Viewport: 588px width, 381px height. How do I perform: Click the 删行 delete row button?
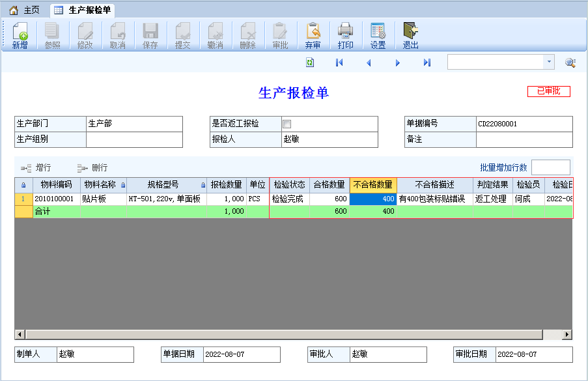(92, 167)
